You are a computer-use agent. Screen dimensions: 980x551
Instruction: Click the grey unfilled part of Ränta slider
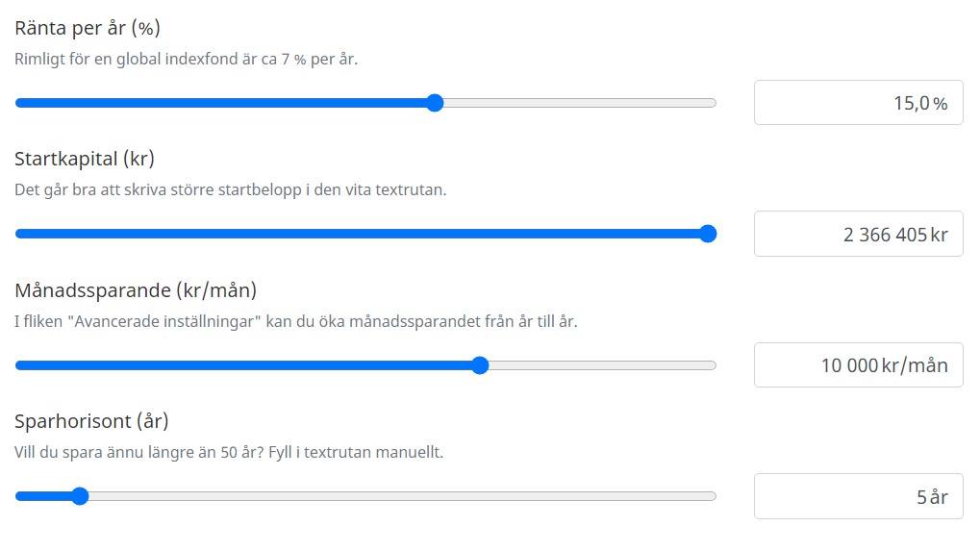577,103
